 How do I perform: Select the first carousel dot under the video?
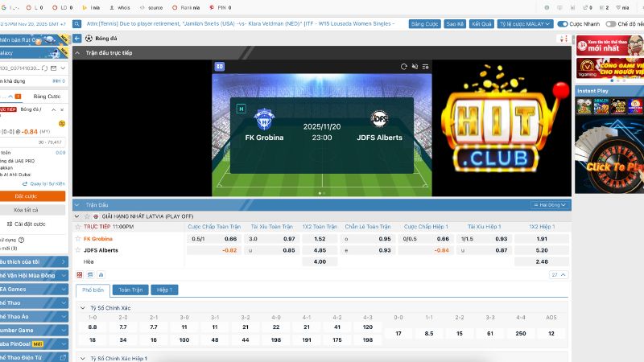[x=320, y=193]
